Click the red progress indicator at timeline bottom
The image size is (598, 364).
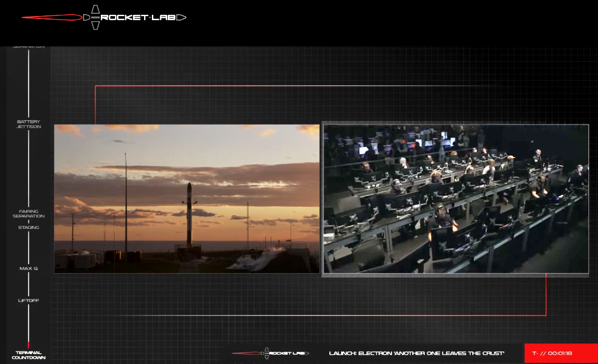pos(28,345)
